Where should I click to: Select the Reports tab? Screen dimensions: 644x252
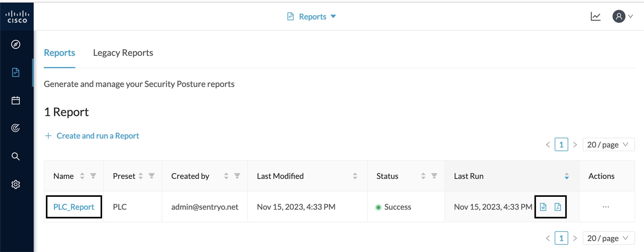tap(59, 53)
